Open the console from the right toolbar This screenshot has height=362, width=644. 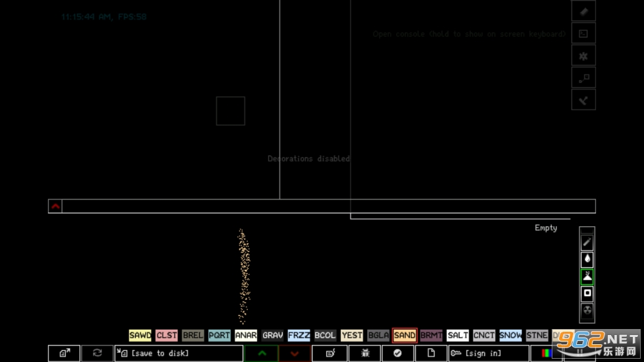pos(583,34)
